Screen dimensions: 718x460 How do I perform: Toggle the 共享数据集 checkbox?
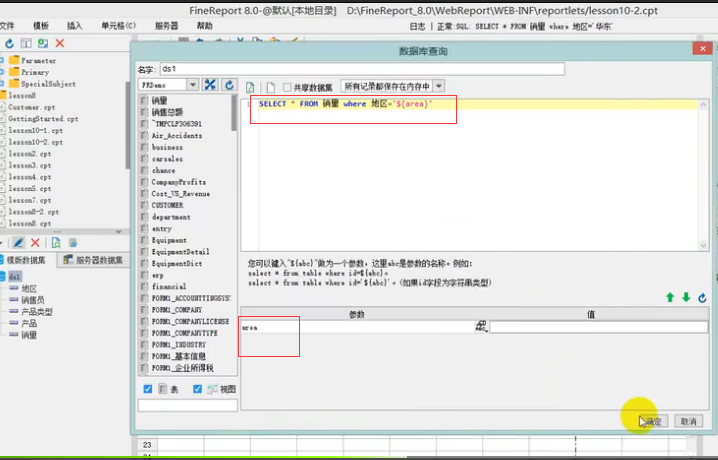287,87
